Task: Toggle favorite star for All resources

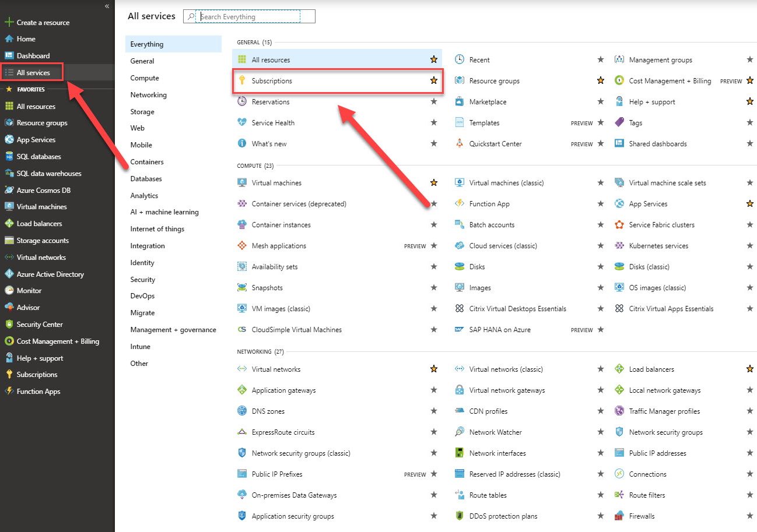Action: point(433,59)
